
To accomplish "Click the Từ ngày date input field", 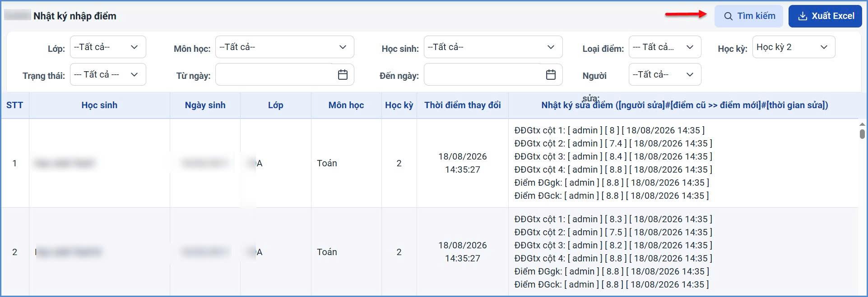I will point(284,74).
